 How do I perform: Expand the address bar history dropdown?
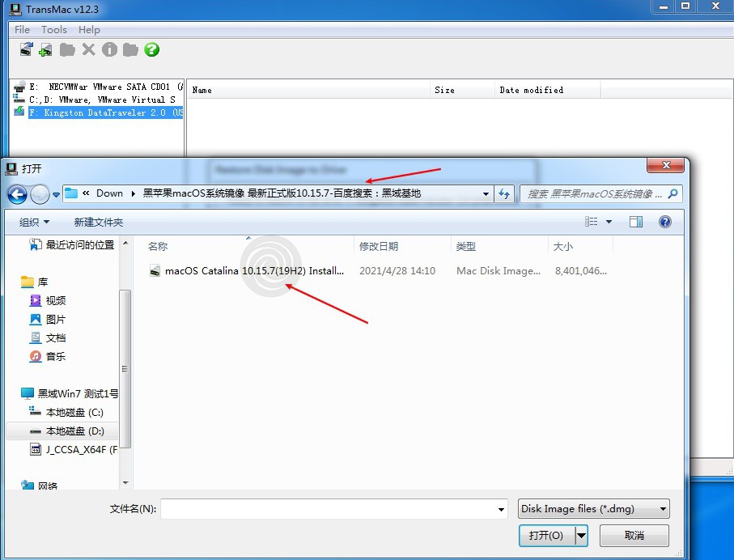pos(486,194)
